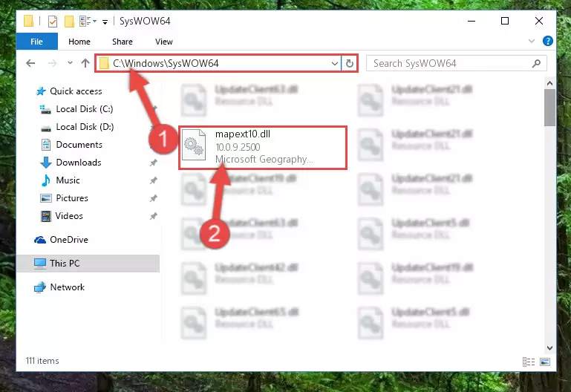The width and height of the screenshot is (571, 392).
Task: Open the File menu tab
Action: pos(37,42)
